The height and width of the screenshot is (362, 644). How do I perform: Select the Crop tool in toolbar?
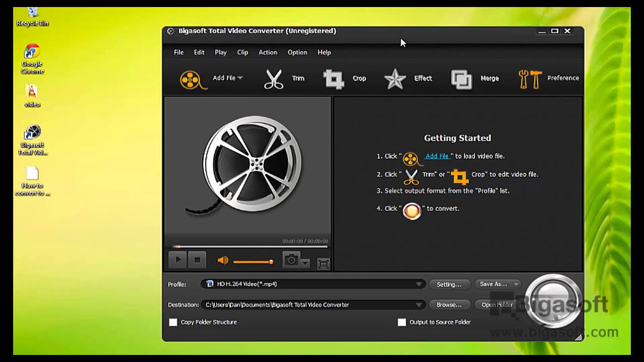click(x=334, y=79)
